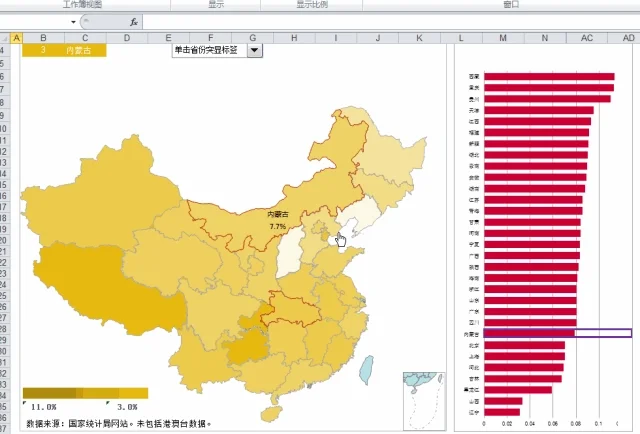Select column AC header
This screenshot has width=640, height=434.
point(587,38)
